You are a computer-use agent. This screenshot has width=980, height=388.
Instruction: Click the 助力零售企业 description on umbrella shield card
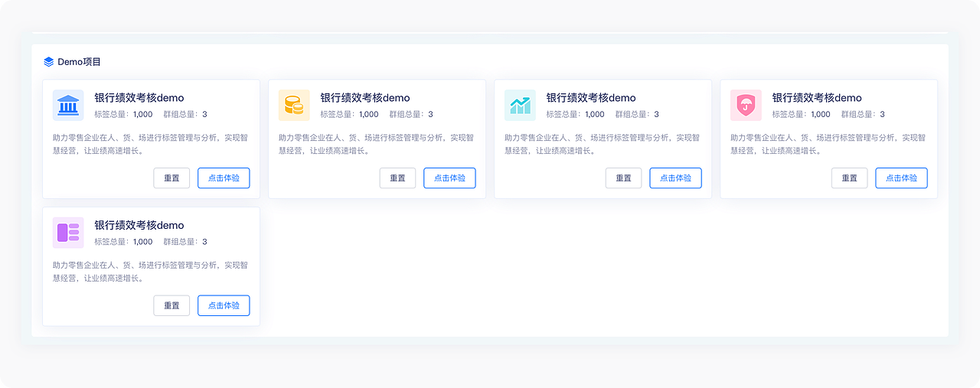[828, 144]
